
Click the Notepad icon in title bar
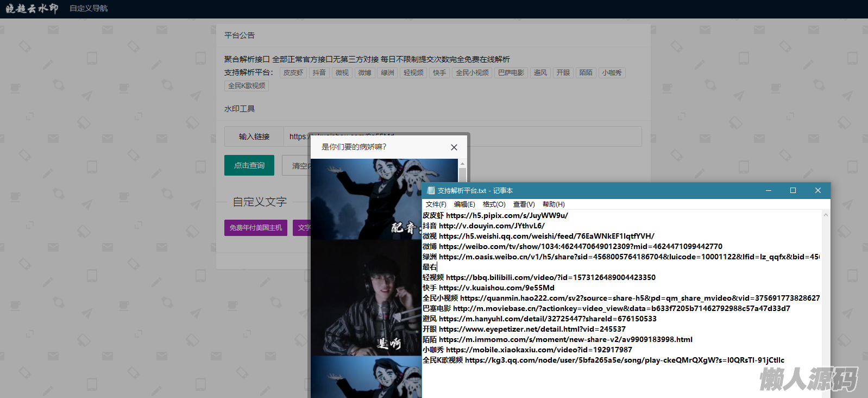(431, 190)
